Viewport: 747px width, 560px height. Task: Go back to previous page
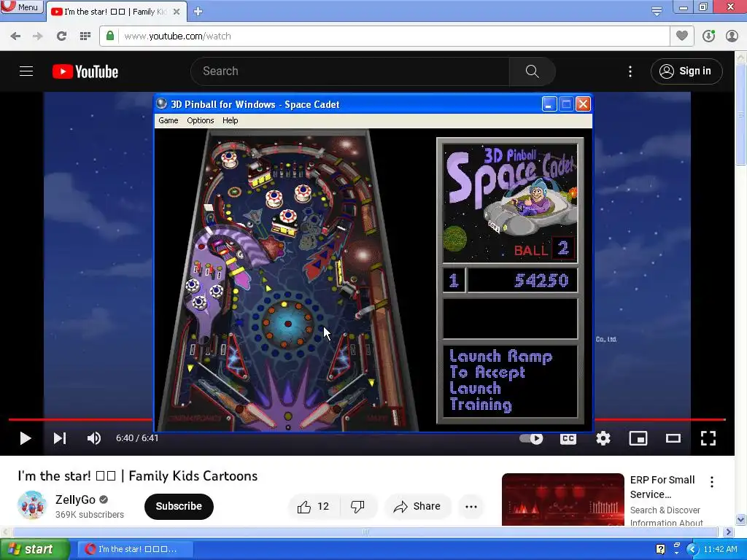click(15, 36)
